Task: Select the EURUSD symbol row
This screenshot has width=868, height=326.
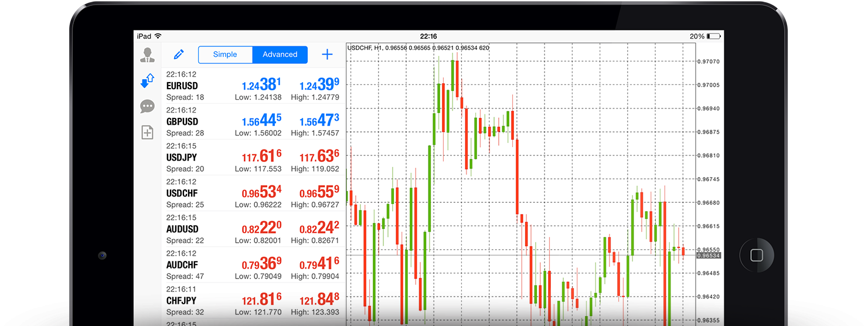Action: tap(253, 86)
